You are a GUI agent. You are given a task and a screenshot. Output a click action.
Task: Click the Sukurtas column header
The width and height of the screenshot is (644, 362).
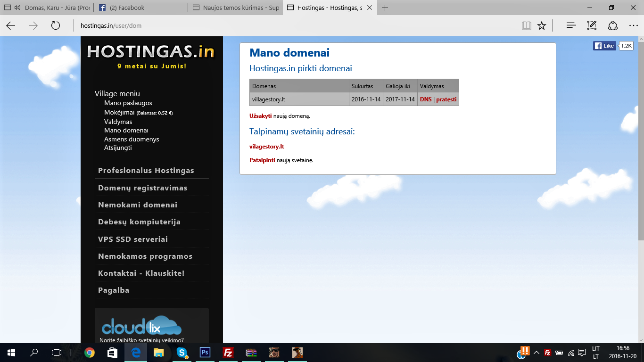click(x=366, y=86)
